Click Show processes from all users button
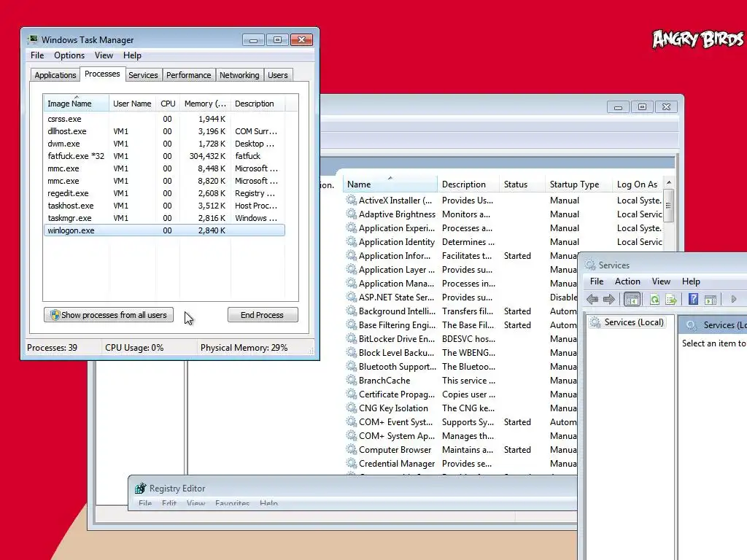Image resolution: width=747 pixels, height=560 pixels. click(109, 315)
